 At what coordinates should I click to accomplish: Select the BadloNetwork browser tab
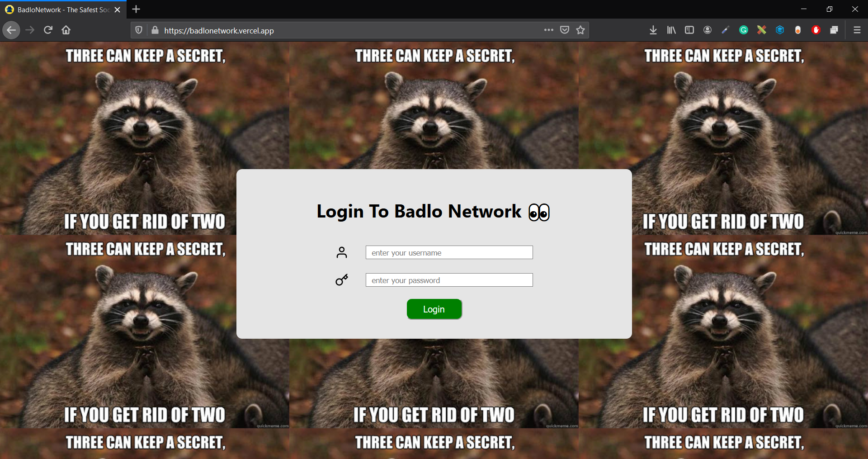63,9
